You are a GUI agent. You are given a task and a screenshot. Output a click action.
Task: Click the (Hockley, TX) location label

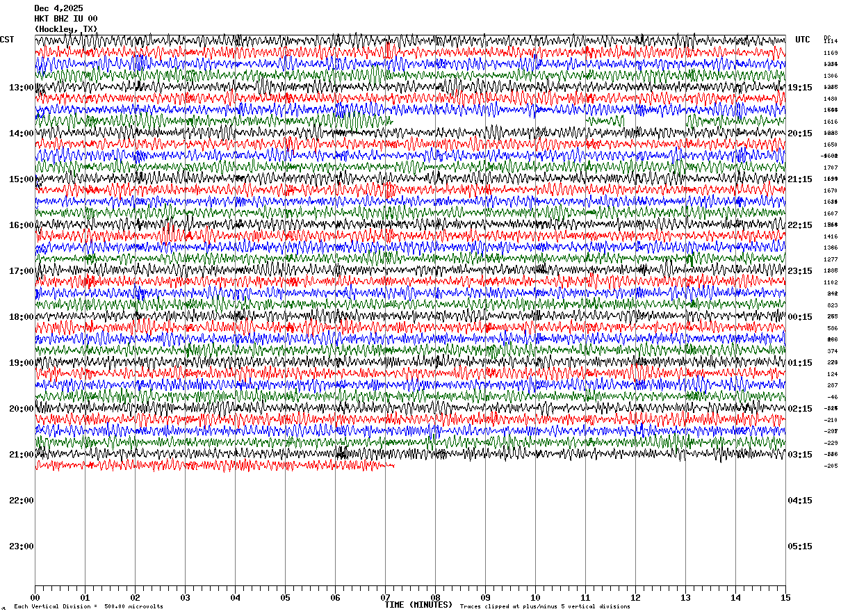pos(66,29)
